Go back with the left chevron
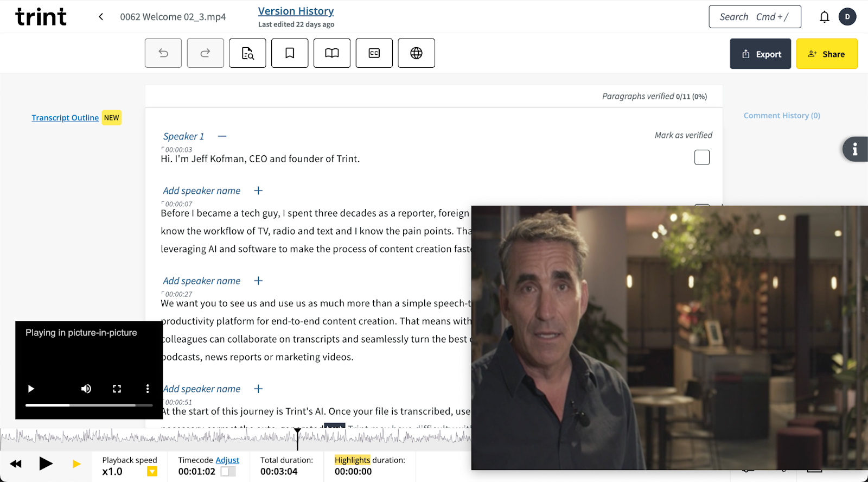Image resolution: width=868 pixels, height=482 pixels. pos(101,17)
